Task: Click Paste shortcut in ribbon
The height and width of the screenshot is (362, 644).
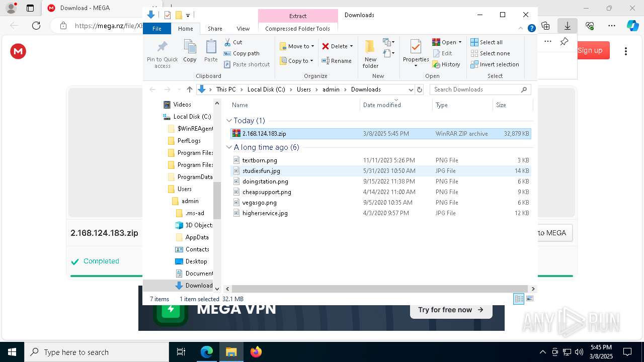Action: point(247,64)
